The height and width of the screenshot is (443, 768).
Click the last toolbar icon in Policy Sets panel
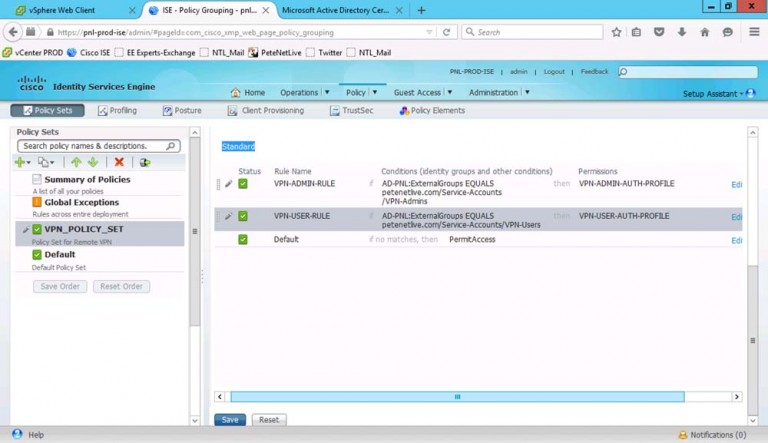[144, 162]
